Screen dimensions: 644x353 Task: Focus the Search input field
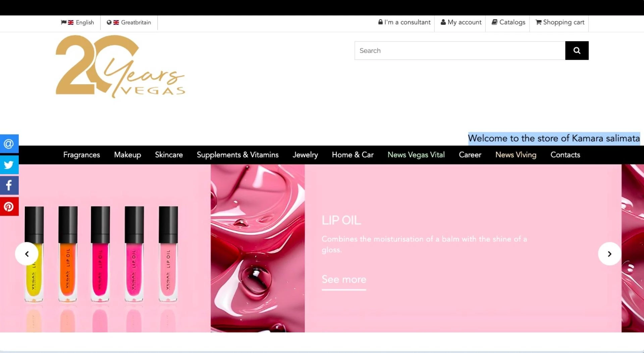coord(460,51)
